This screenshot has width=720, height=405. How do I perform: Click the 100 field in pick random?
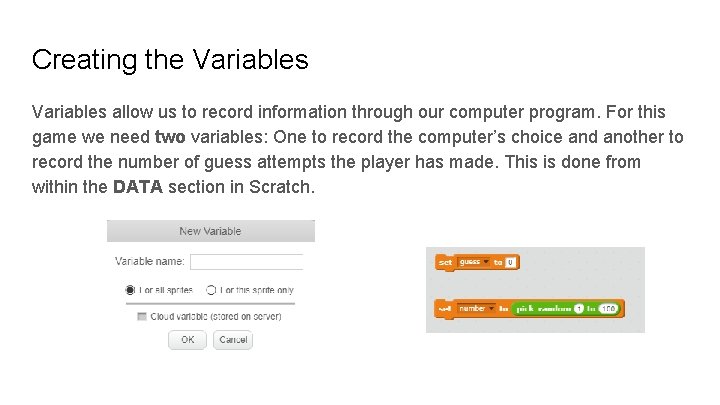607,309
